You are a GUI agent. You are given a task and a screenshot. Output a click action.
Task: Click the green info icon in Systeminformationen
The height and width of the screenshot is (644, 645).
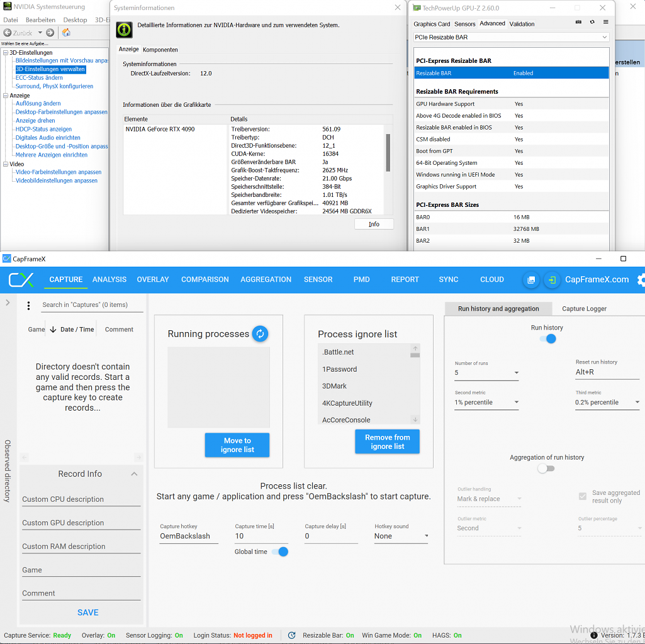coord(124,30)
